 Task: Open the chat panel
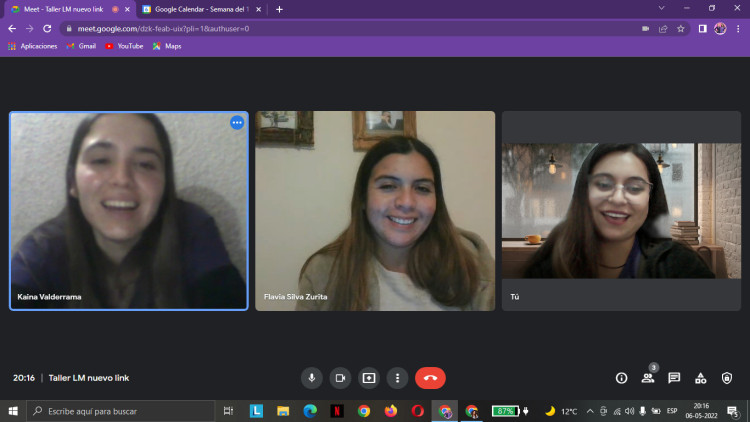674,378
